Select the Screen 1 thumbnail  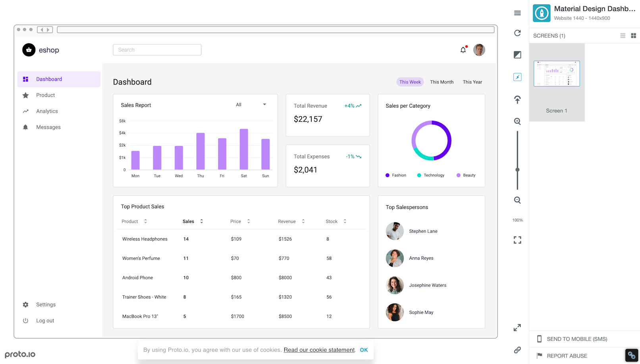click(557, 74)
